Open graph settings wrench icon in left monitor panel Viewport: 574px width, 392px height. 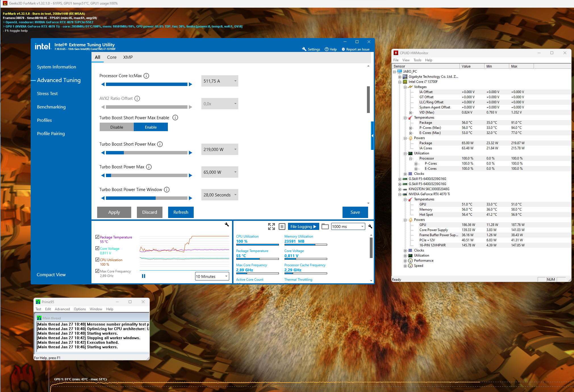coord(227,225)
